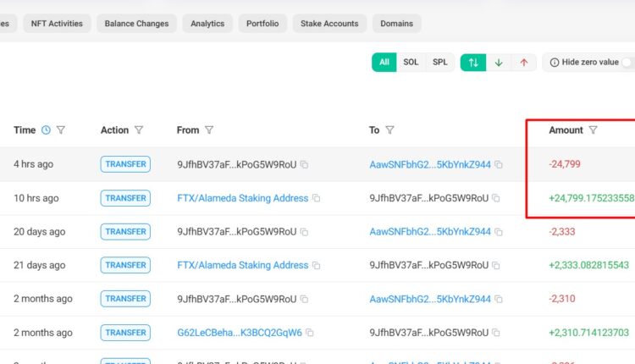
Task: Select the All token filter button
Action: [x=384, y=63]
